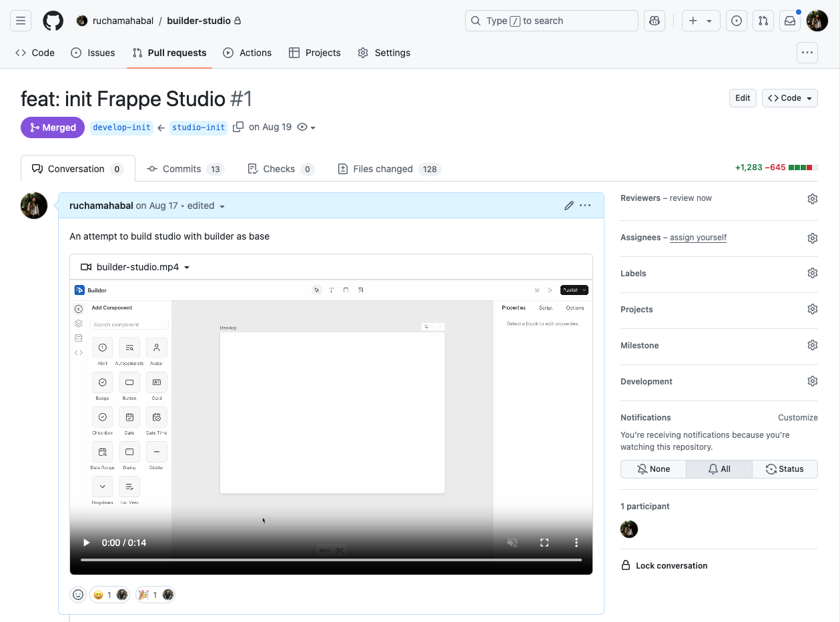Image resolution: width=840 pixels, height=622 pixels.
Task: Lock the conversation
Action: [x=665, y=565]
